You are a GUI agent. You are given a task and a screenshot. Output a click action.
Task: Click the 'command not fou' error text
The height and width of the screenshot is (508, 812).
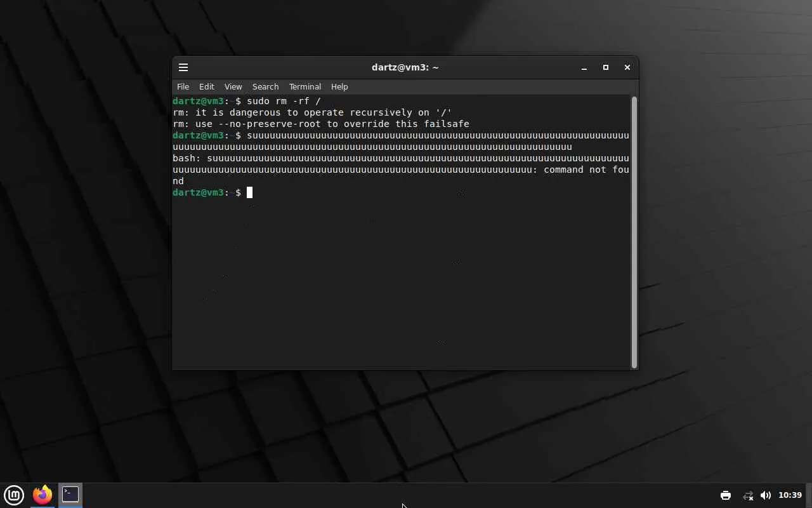tap(586, 170)
